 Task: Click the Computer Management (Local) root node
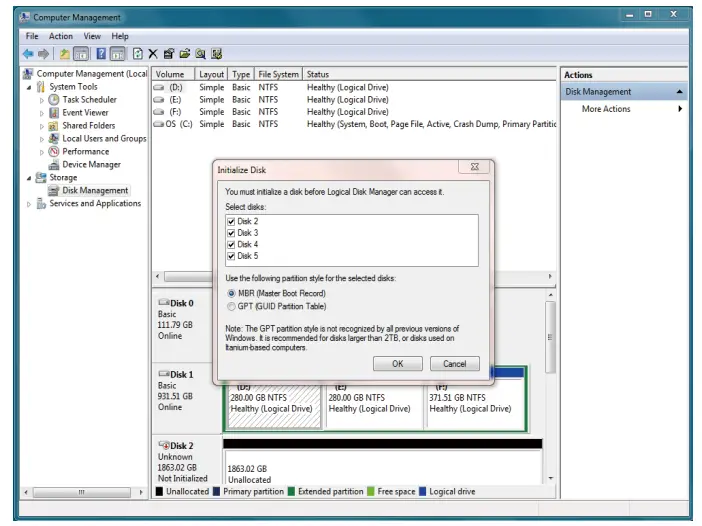92,73
